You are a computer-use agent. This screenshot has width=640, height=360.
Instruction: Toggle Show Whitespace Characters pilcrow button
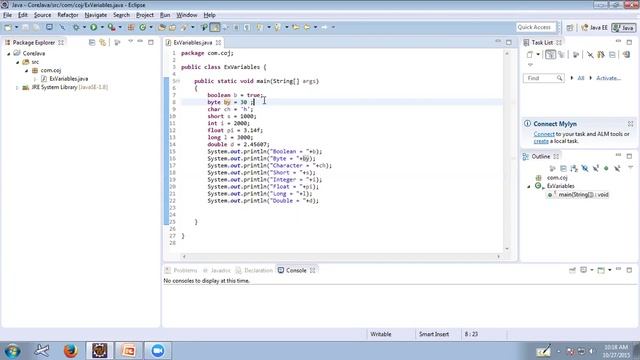(247, 27)
